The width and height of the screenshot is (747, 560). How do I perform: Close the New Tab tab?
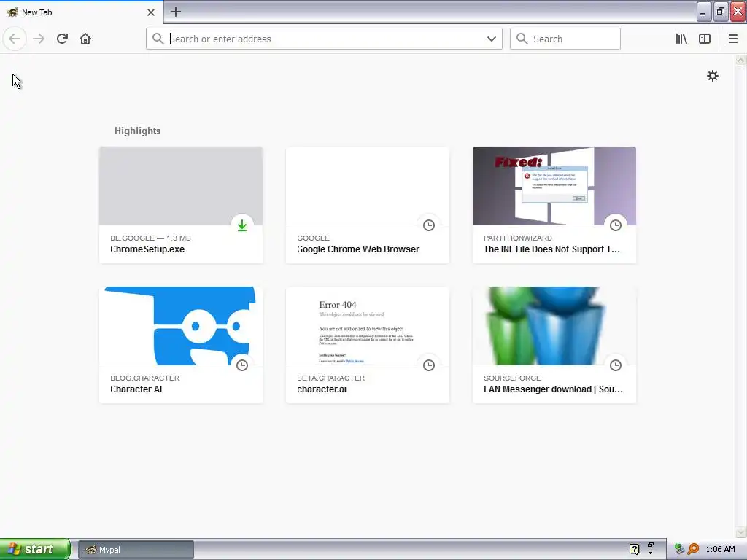(x=151, y=12)
